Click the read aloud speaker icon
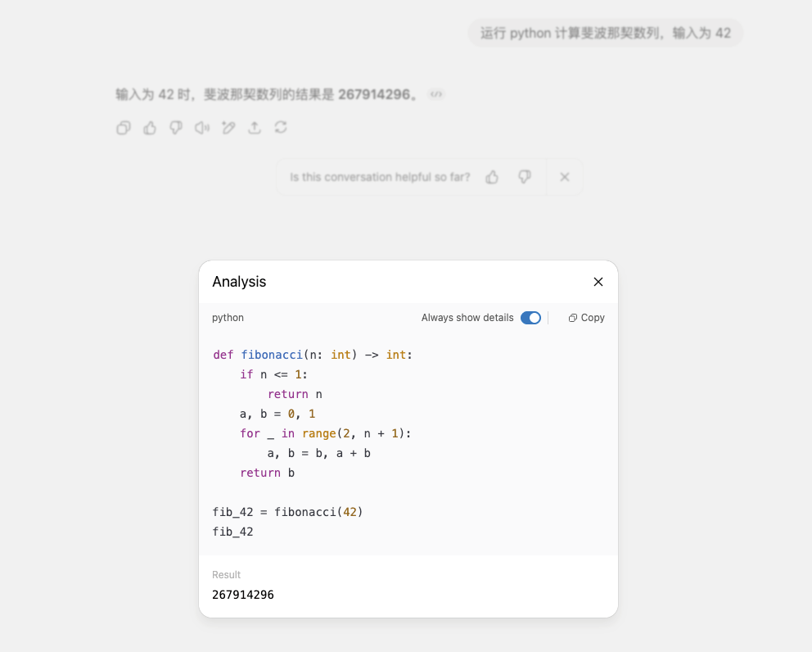Image resolution: width=812 pixels, height=652 pixels. click(x=202, y=128)
